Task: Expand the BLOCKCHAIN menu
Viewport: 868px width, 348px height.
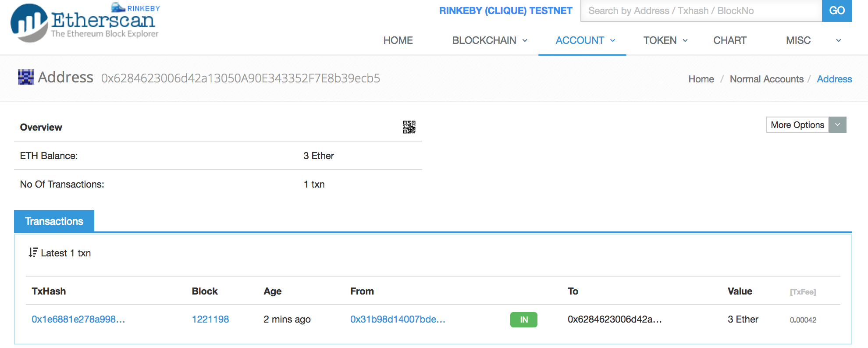Action: [490, 40]
